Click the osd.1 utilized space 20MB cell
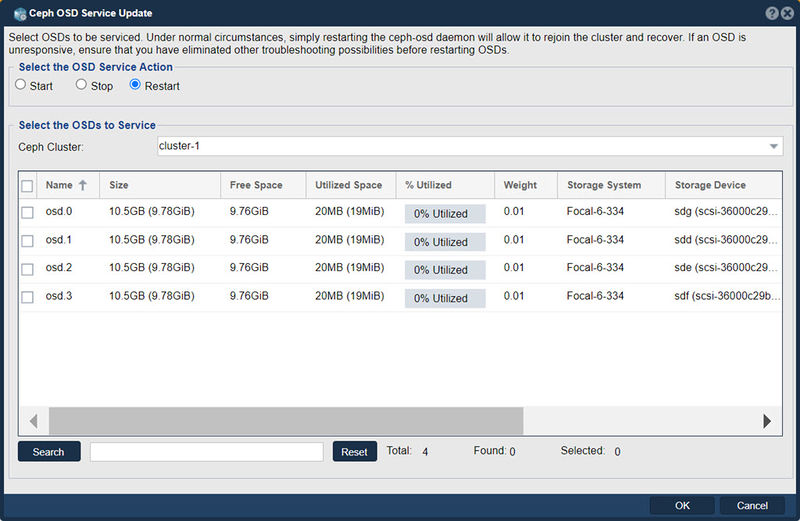The image size is (800, 521). (x=349, y=240)
